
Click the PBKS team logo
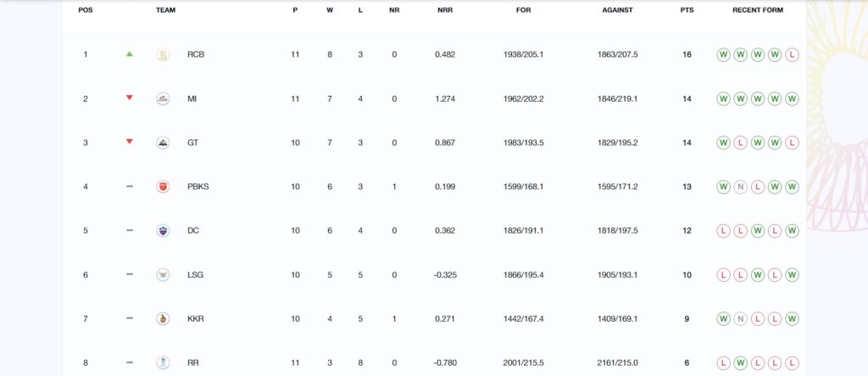click(163, 187)
